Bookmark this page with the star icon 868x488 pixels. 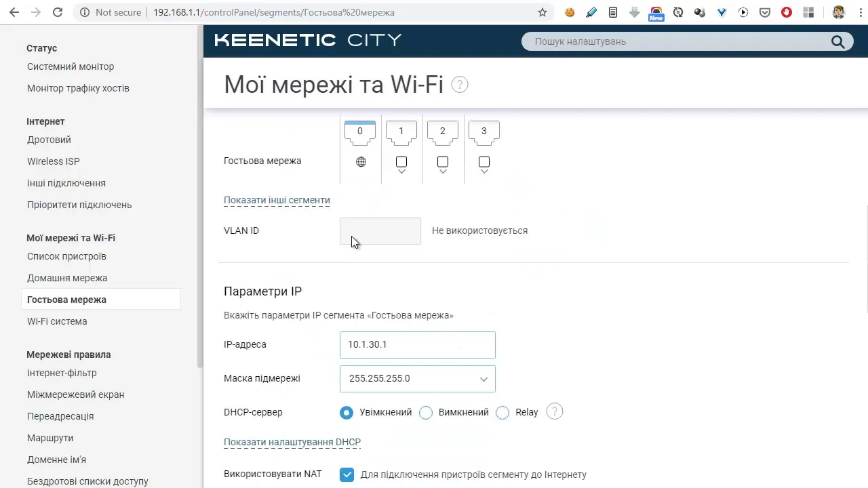[542, 12]
